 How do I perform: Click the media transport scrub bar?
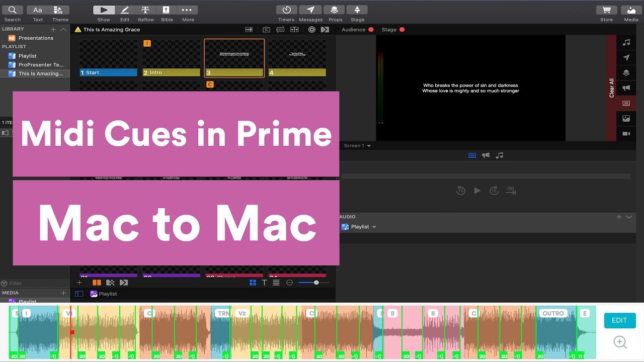486,176
